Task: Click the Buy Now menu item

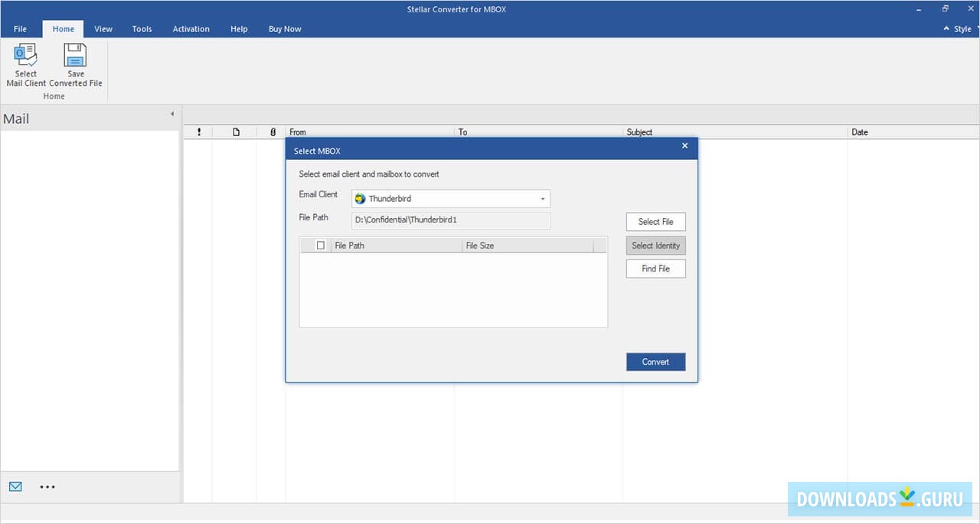Action: (x=284, y=28)
